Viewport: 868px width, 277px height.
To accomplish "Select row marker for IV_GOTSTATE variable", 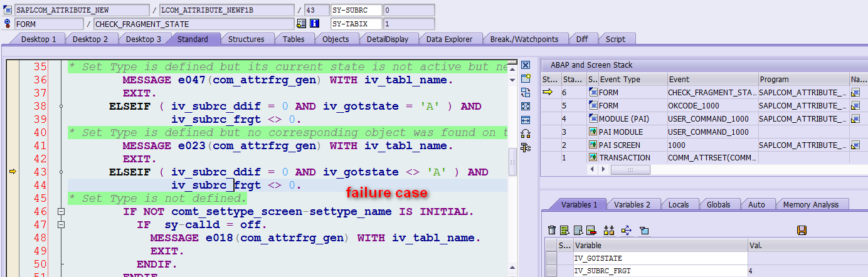I will (551, 258).
